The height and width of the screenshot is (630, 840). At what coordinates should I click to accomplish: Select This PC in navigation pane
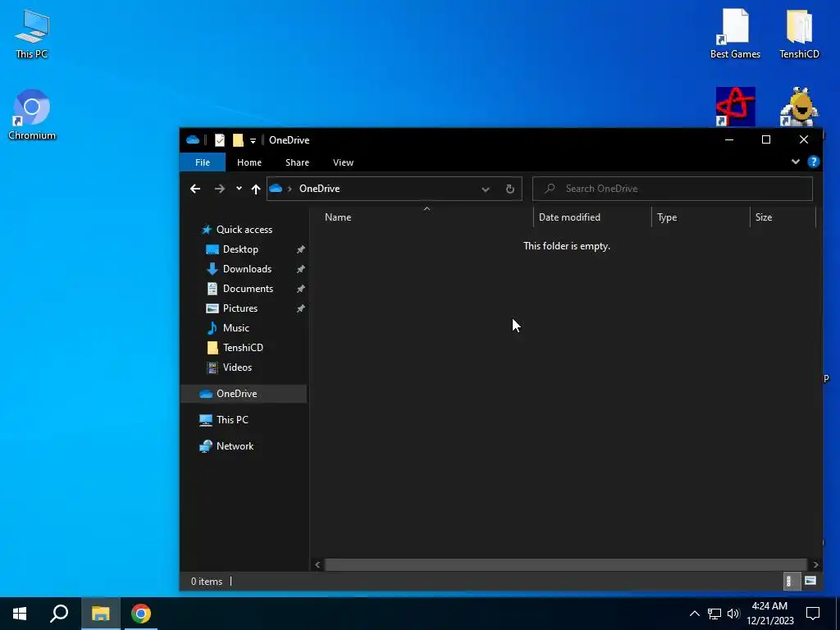click(x=231, y=420)
